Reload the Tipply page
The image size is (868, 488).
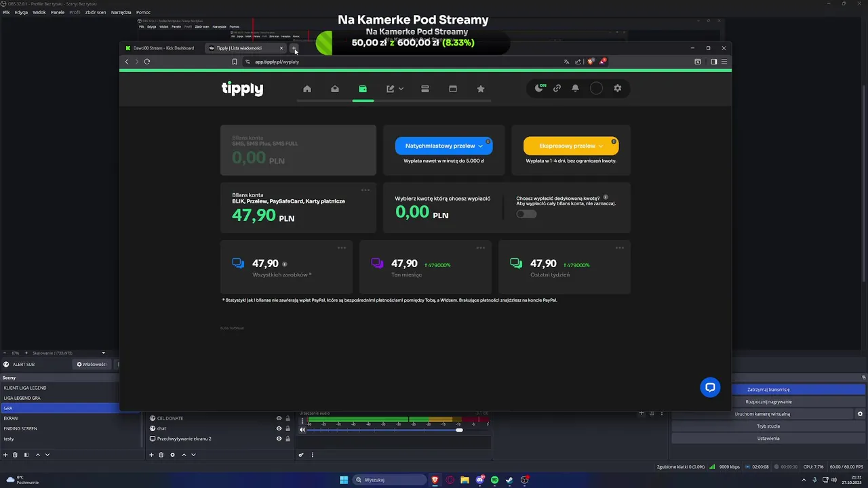pyautogui.click(x=147, y=62)
